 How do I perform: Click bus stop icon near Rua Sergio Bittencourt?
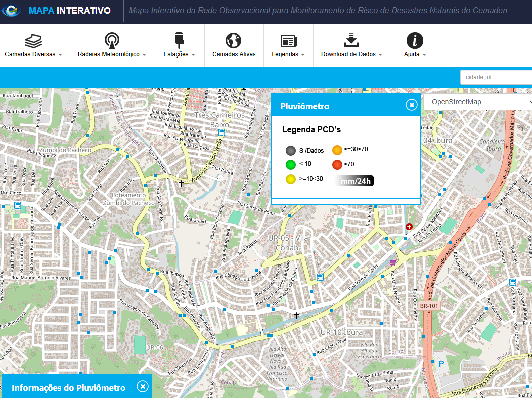click(x=513, y=282)
